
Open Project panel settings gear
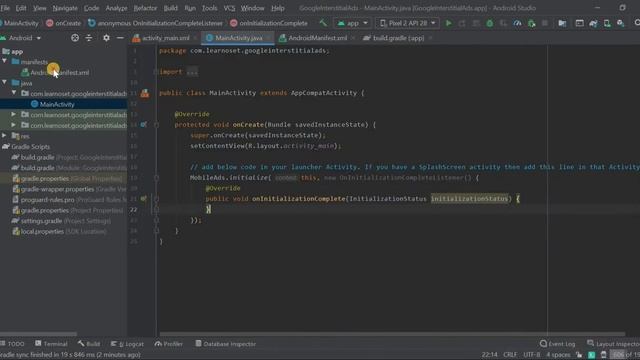tap(106, 38)
